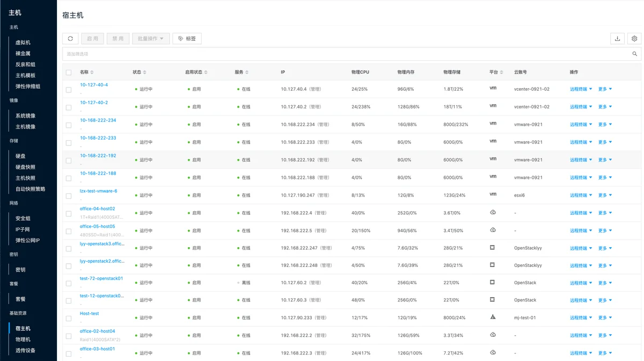The height and width of the screenshot is (361, 644).
Task: Tick the checkbox for office-04-host02
Action: point(69,214)
